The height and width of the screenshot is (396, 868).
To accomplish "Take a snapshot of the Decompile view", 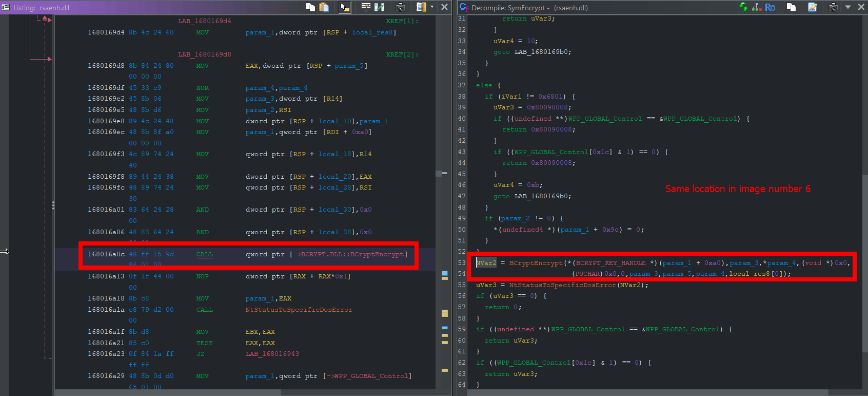I will pyautogui.click(x=834, y=7).
